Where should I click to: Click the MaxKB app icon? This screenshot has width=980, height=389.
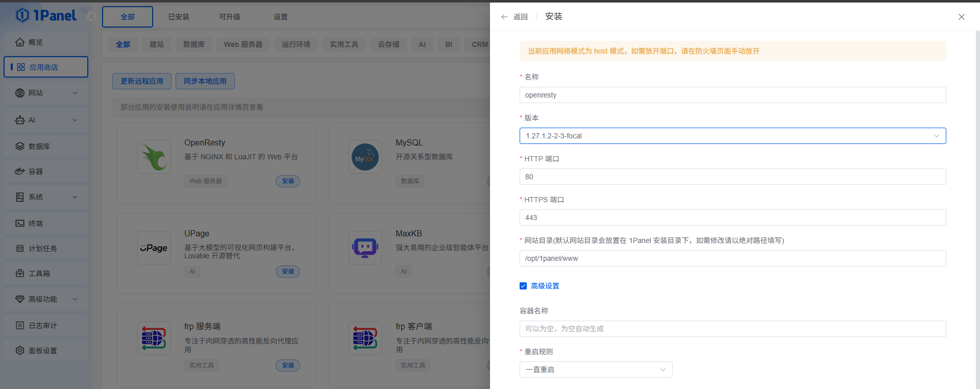(x=365, y=248)
